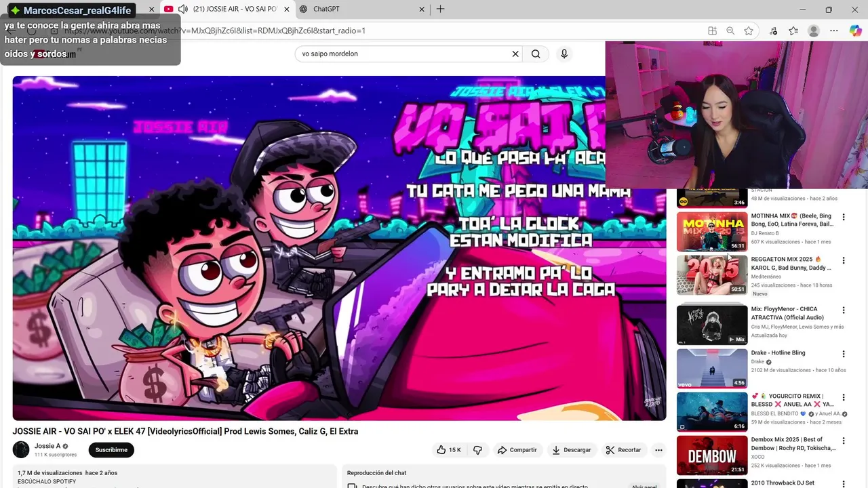
Task: Close the ChatGPT tab
Action: [x=422, y=9]
